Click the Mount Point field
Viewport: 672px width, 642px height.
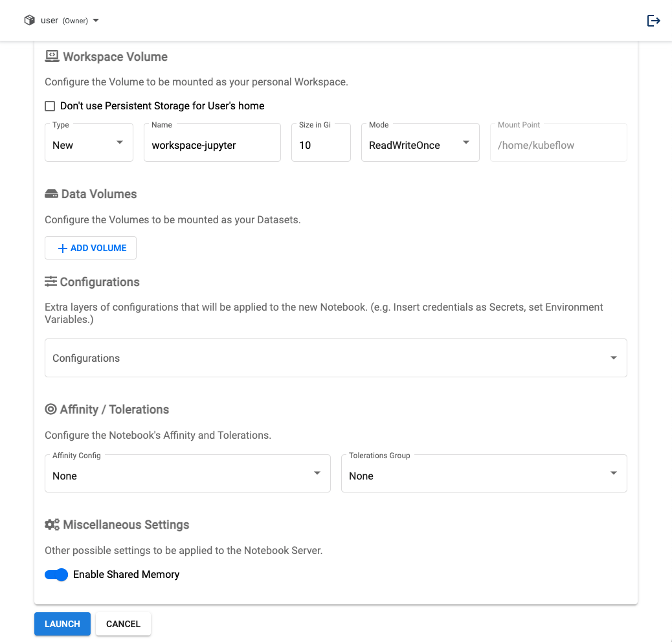pyautogui.click(x=559, y=142)
